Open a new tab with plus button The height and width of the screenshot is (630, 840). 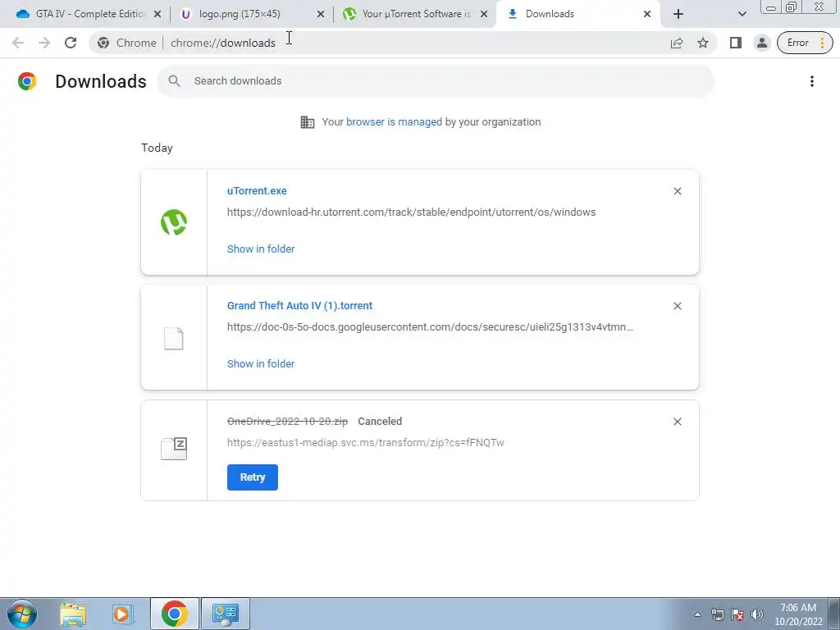tap(678, 15)
